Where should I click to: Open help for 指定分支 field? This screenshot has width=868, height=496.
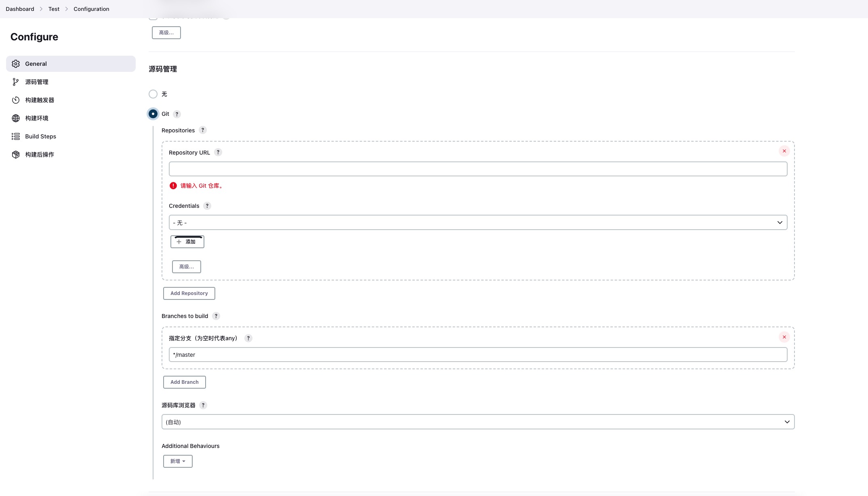tap(248, 338)
